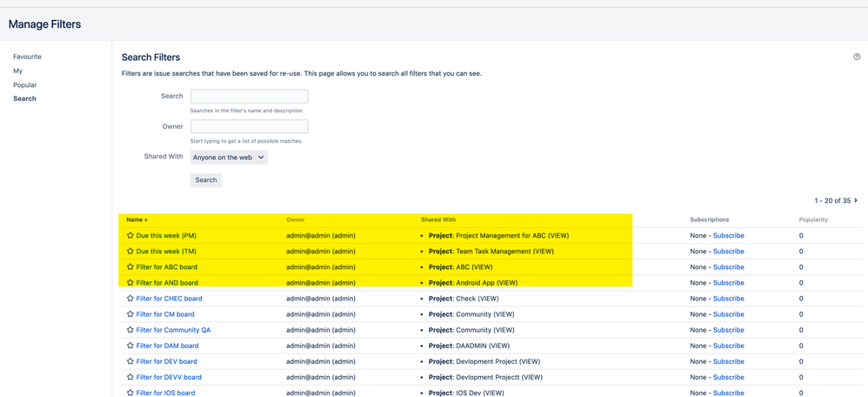Subscribe to Due this week (PM)
Image resolution: width=868 pixels, height=397 pixels.
(x=729, y=236)
